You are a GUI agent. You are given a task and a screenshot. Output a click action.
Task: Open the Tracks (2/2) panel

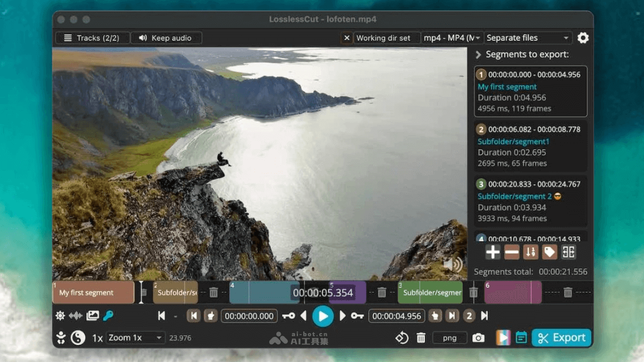coord(92,38)
